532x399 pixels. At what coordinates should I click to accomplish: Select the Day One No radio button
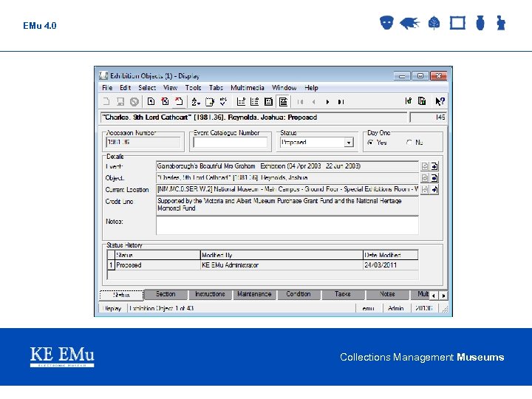coord(409,143)
